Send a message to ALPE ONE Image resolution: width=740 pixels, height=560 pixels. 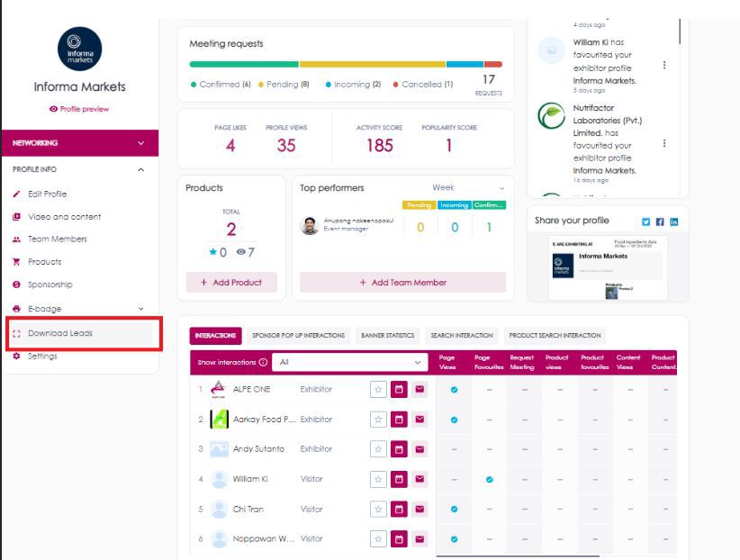click(420, 390)
